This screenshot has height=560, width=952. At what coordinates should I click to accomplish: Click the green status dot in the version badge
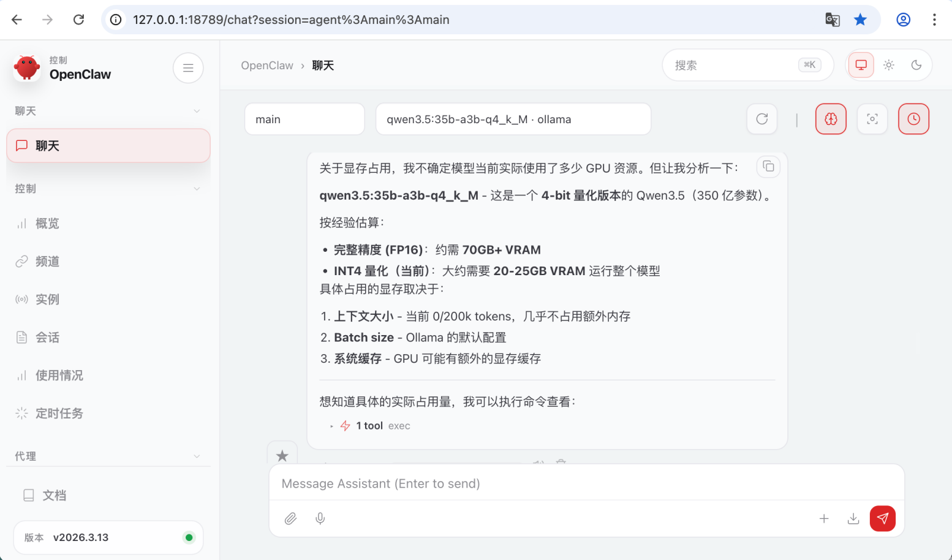pyautogui.click(x=189, y=537)
